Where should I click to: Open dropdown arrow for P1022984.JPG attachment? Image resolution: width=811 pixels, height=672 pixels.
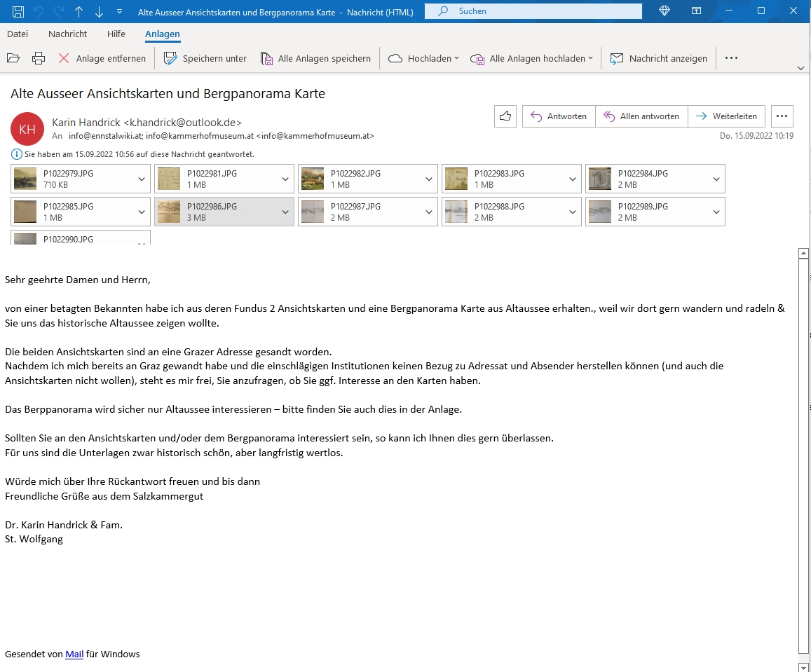point(716,179)
